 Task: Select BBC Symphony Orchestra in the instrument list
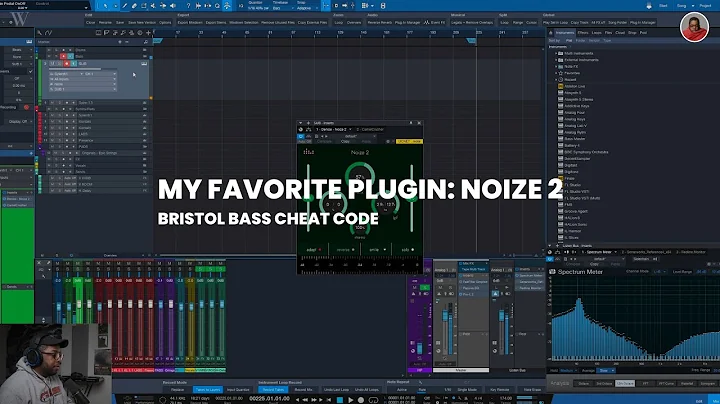586,152
